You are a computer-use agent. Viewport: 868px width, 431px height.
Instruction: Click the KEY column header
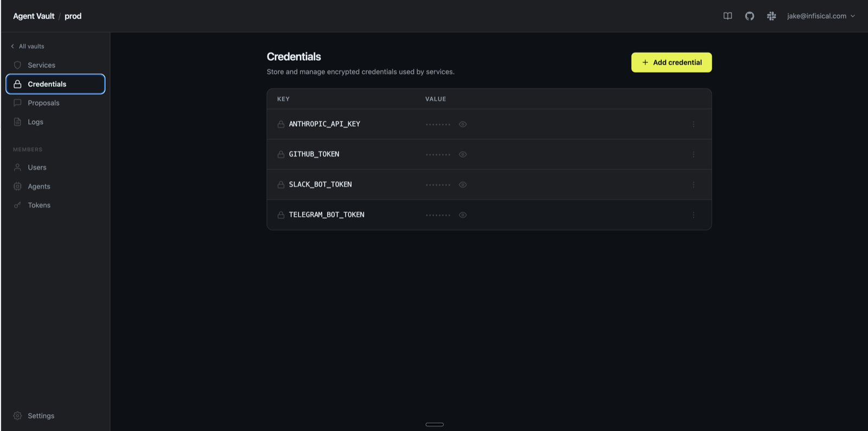pos(283,99)
